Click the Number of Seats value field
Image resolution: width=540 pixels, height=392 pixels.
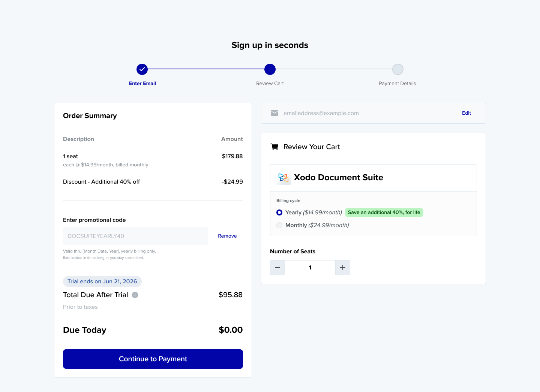(x=310, y=268)
